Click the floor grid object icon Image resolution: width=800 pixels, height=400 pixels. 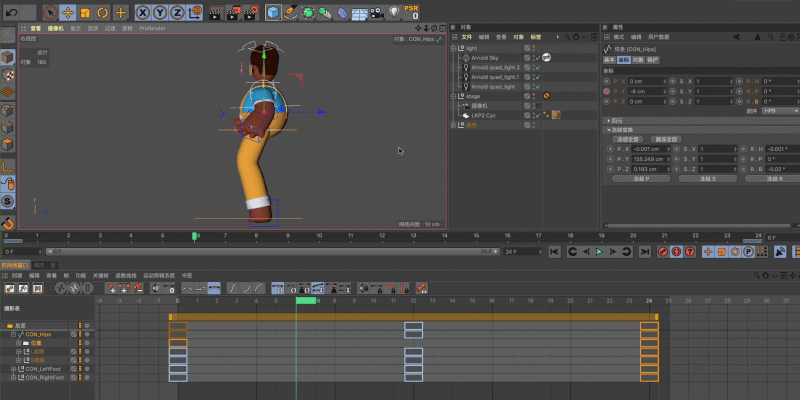(360, 12)
